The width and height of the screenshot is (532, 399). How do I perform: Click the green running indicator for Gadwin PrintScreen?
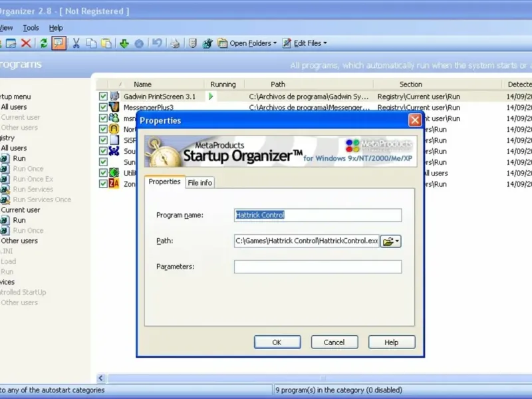coord(211,96)
